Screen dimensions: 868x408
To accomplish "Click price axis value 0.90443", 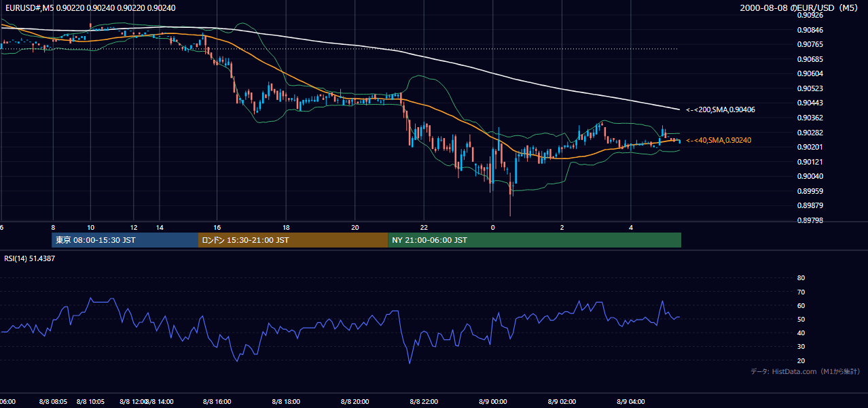I will [x=810, y=103].
